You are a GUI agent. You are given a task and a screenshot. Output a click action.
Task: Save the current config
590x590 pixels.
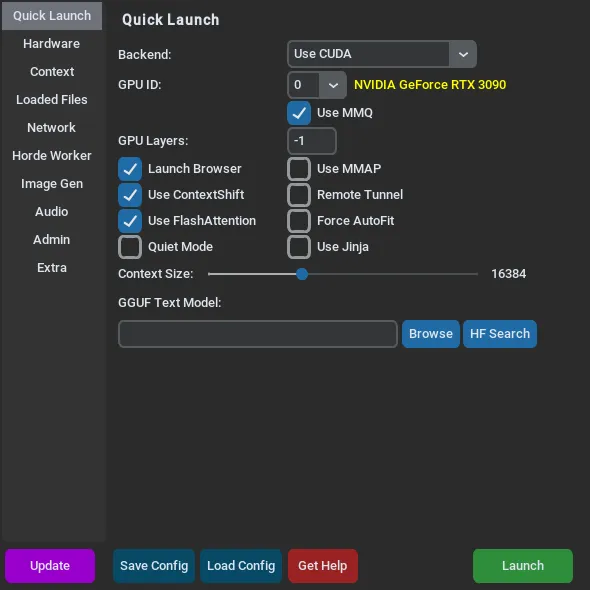click(x=154, y=566)
